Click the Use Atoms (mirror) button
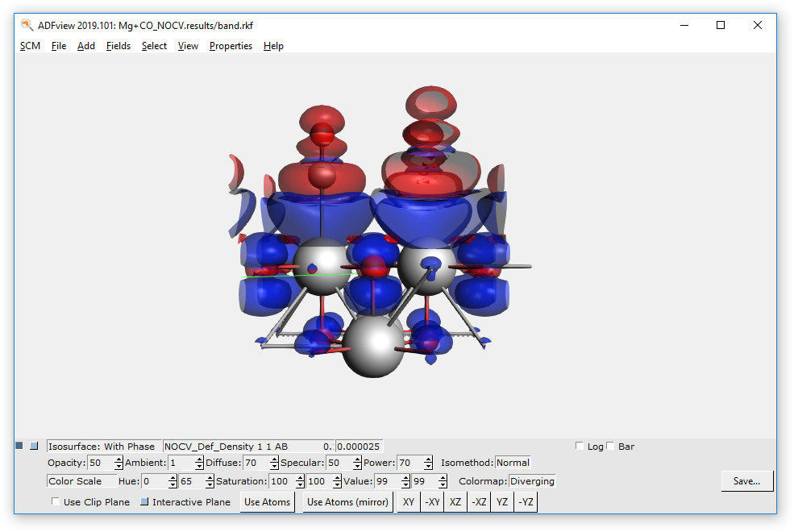Screen dimensions: 794x532 tap(347, 501)
